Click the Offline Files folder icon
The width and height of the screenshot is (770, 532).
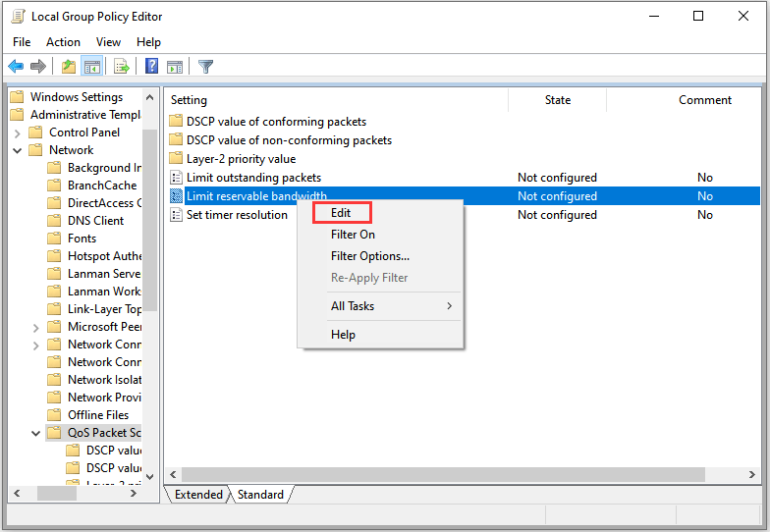pos(54,415)
